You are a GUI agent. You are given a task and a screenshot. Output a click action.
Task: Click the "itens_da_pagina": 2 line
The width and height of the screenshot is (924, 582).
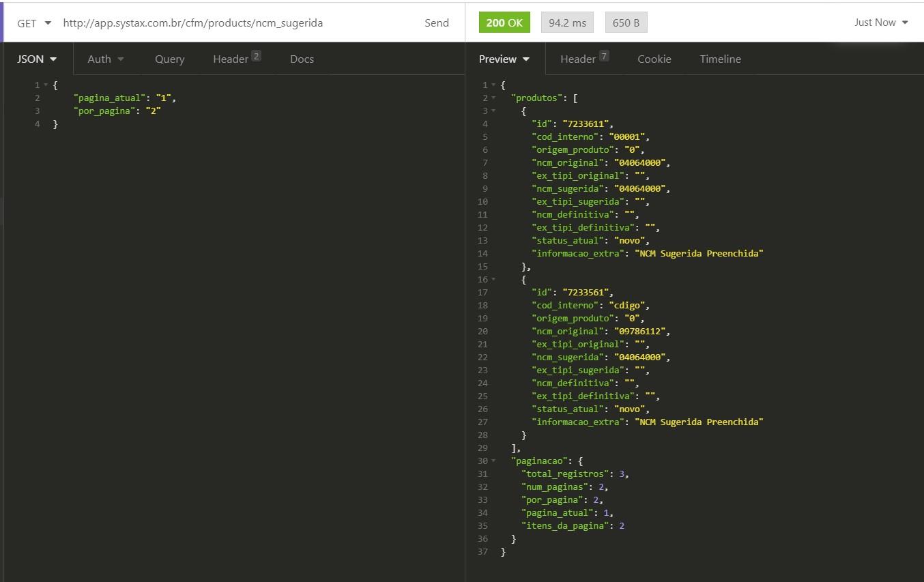tap(573, 526)
